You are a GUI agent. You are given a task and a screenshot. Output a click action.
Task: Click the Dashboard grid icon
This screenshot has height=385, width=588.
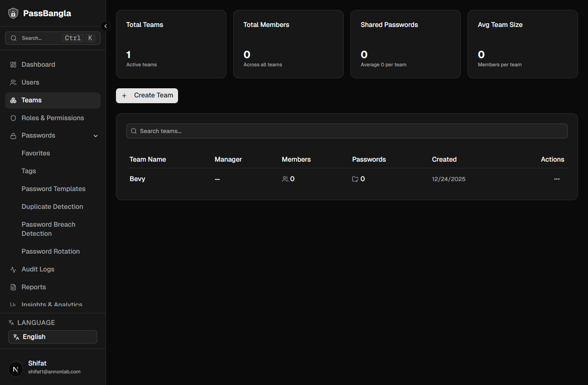[x=13, y=65]
